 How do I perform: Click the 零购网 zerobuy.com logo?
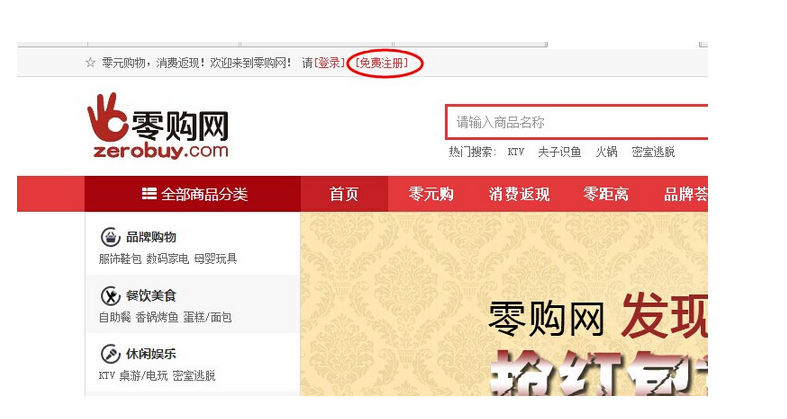coord(158,126)
